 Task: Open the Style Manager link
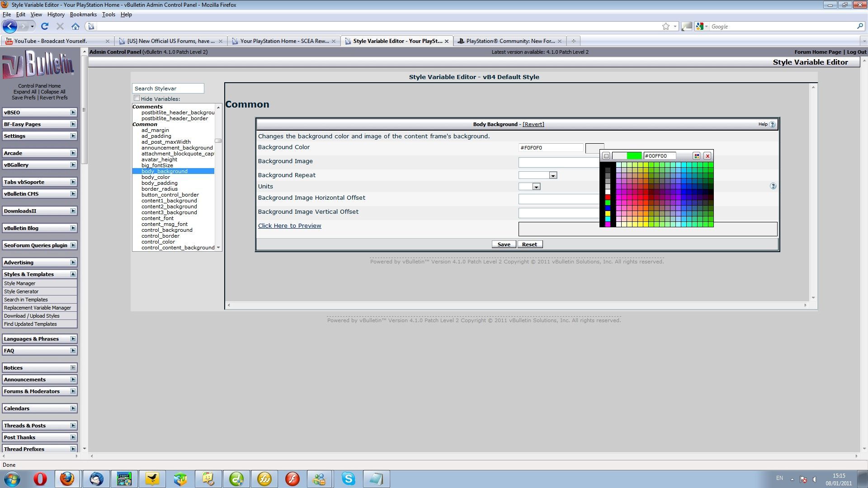point(20,283)
